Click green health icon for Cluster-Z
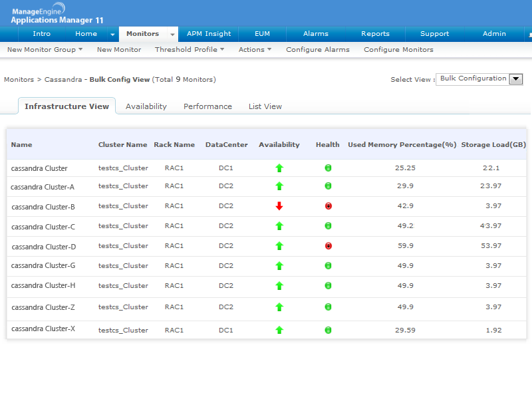Viewport: 532px width, 399px height. pos(328,307)
